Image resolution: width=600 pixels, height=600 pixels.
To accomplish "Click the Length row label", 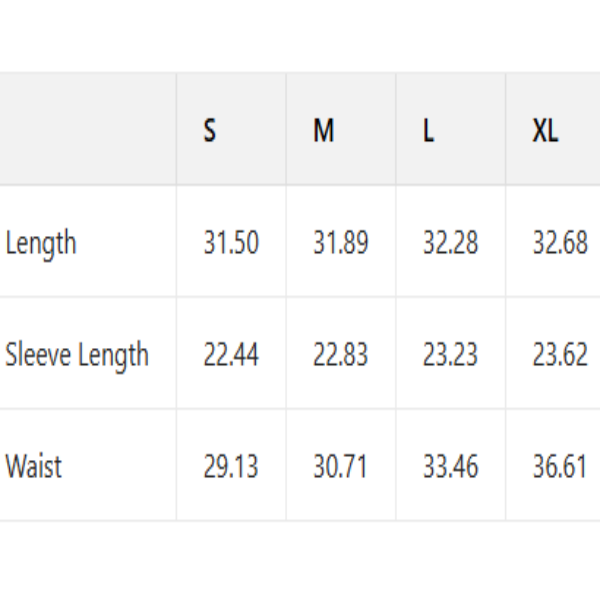I will click(41, 243).
